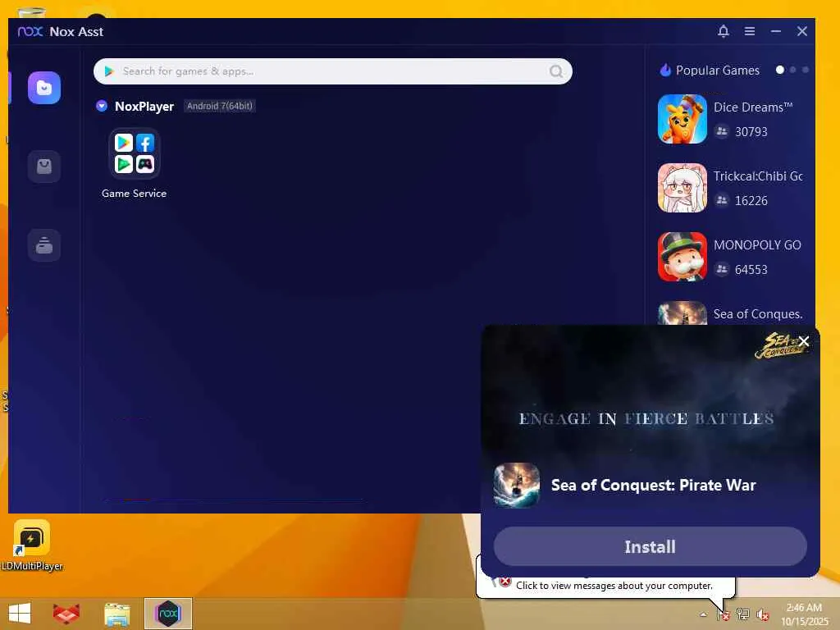The image size is (840, 630).
Task: Open Trickcal:Chibi Go game icon
Action: tap(682, 188)
